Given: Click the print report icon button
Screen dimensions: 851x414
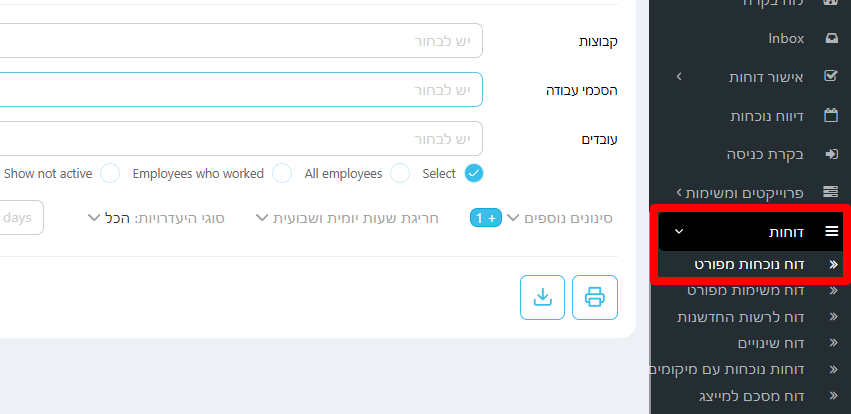Looking at the screenshot, I should (595, 297).
